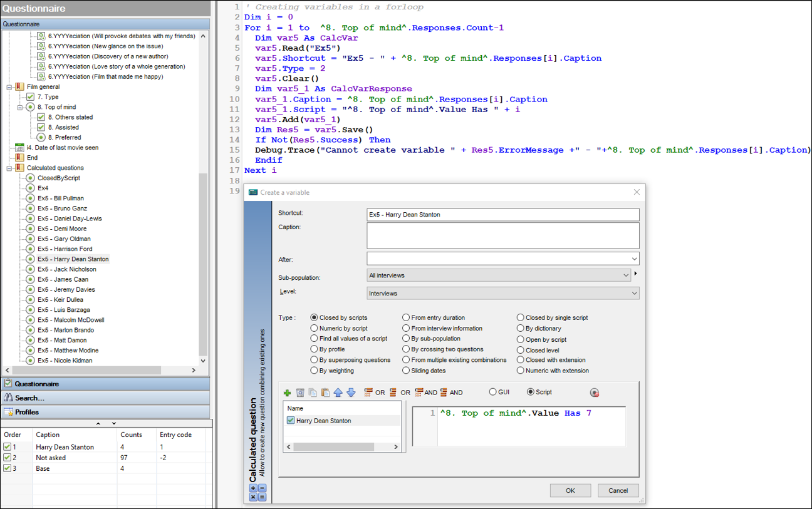Select Ex5 - Nicole Kidman in tree

[65, 361]
